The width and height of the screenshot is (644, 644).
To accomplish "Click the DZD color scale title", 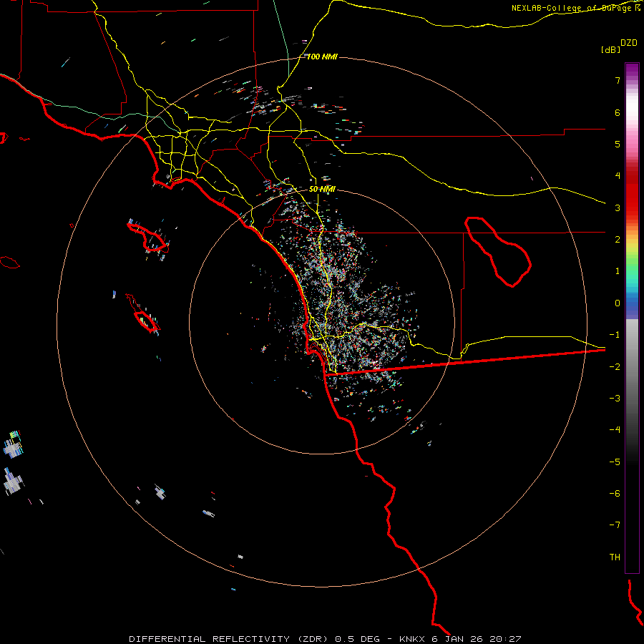I will coord(629,43).
